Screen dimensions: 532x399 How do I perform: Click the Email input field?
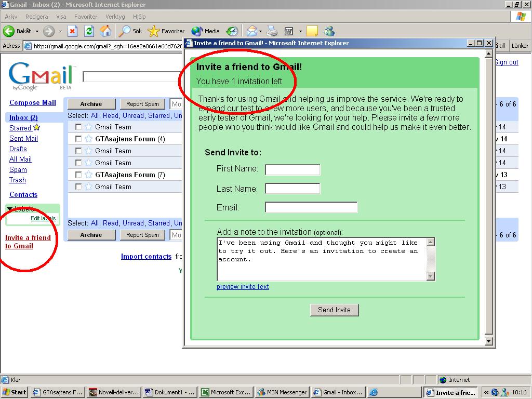311,207
